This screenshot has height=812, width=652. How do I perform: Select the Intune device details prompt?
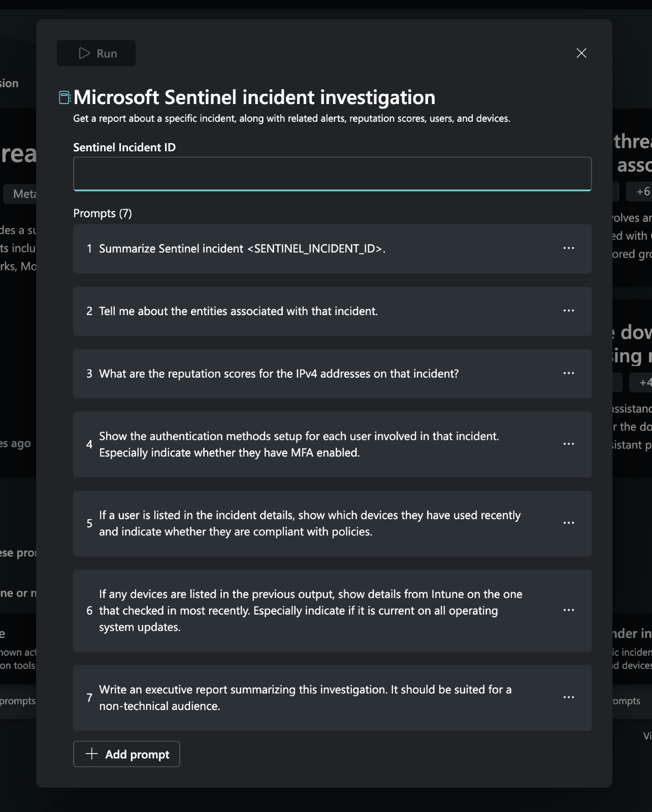click(310, 611)
